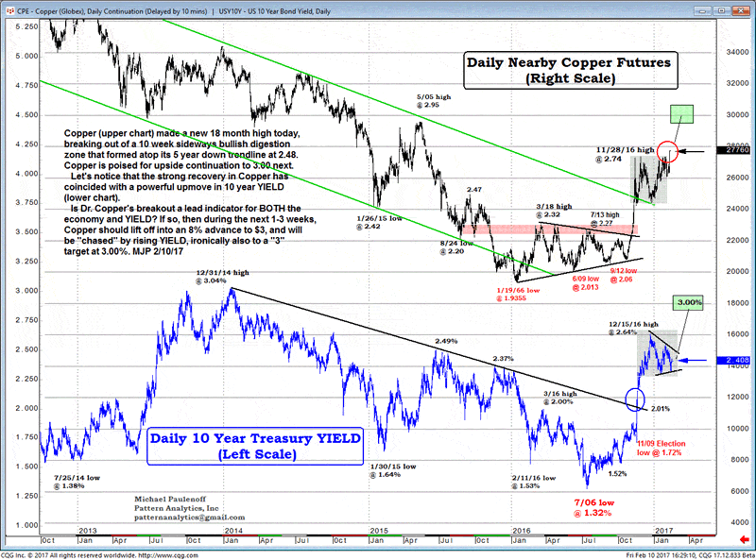This screenshot has height=560, width=756.
Task: Select the 2.408 current yield value label
Action: [x=735, y=360]
